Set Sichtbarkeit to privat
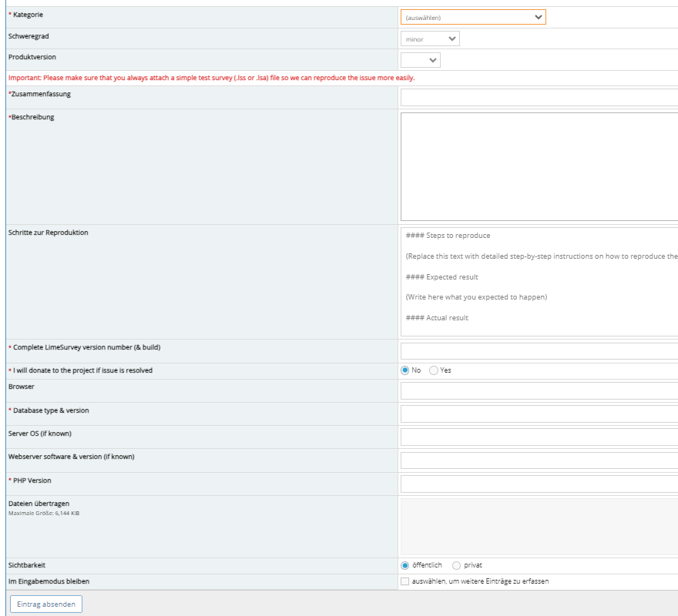 point(457,565)
